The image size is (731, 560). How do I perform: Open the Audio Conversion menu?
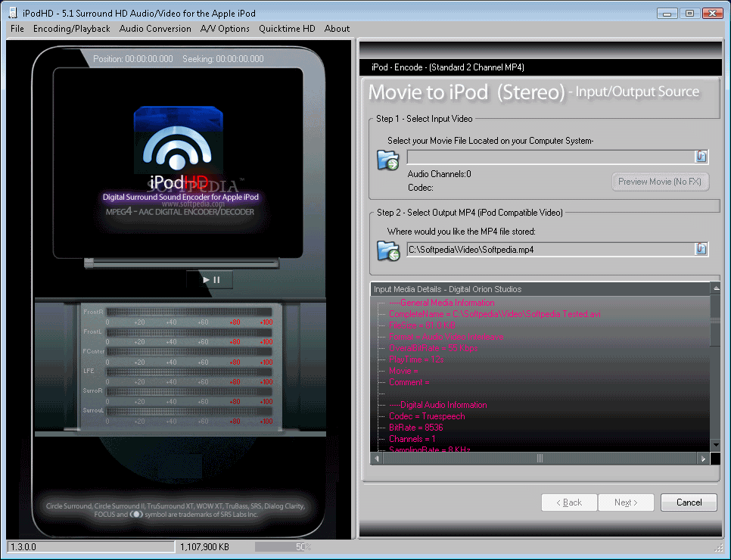(155, 29)
